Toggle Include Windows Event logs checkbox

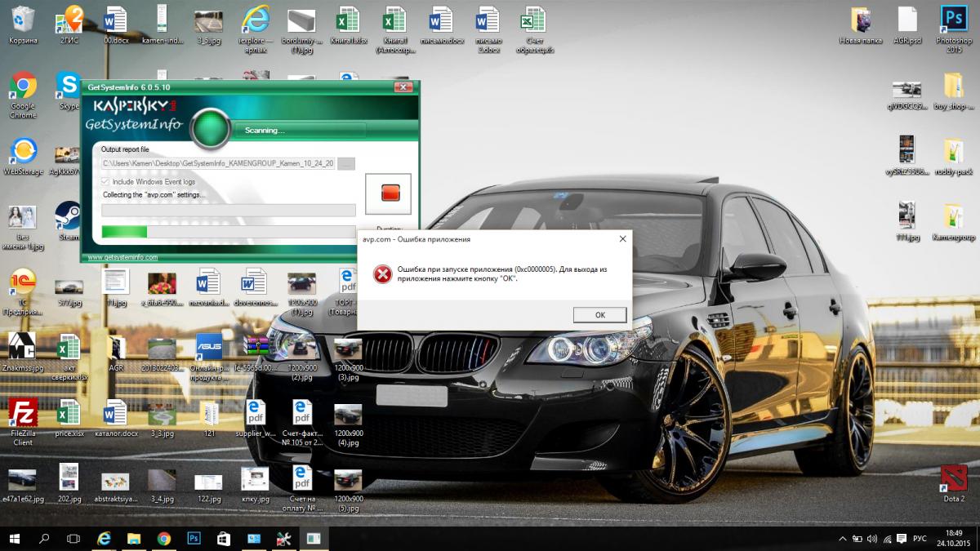click(x=105, y=181)
